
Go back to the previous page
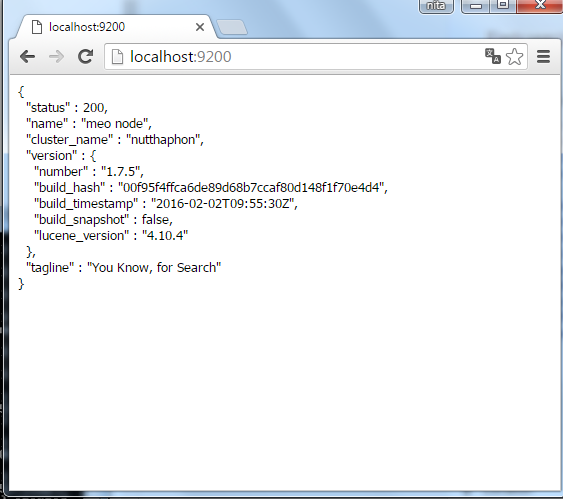pos(27,57)
